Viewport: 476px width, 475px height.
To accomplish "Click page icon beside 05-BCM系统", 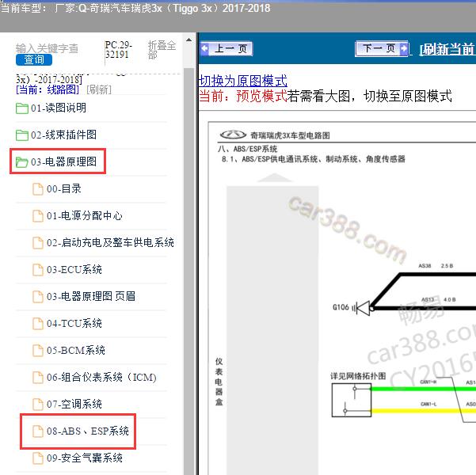I will 38,351.
